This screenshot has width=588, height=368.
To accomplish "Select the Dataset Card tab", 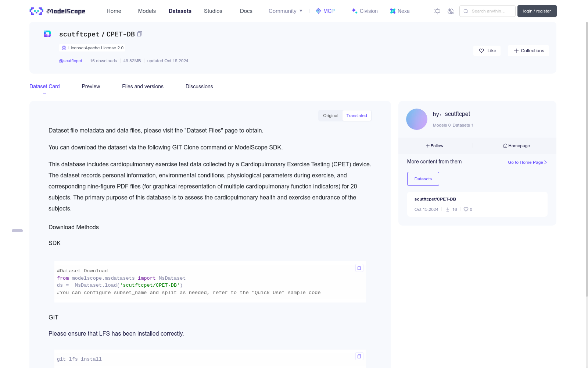I will (x=44, y=86).
